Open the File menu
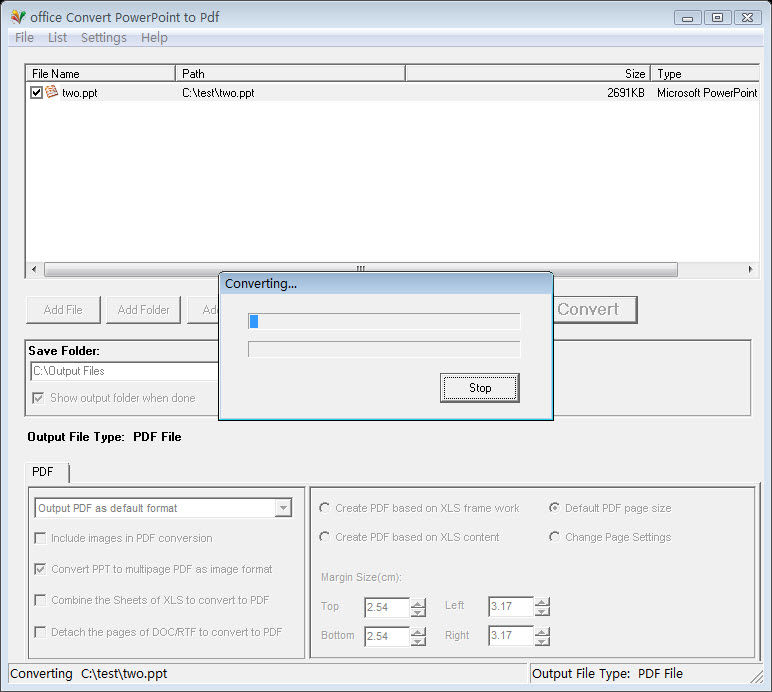The height and width of the screenshot is (692, 772). click(x=24, y=37)
